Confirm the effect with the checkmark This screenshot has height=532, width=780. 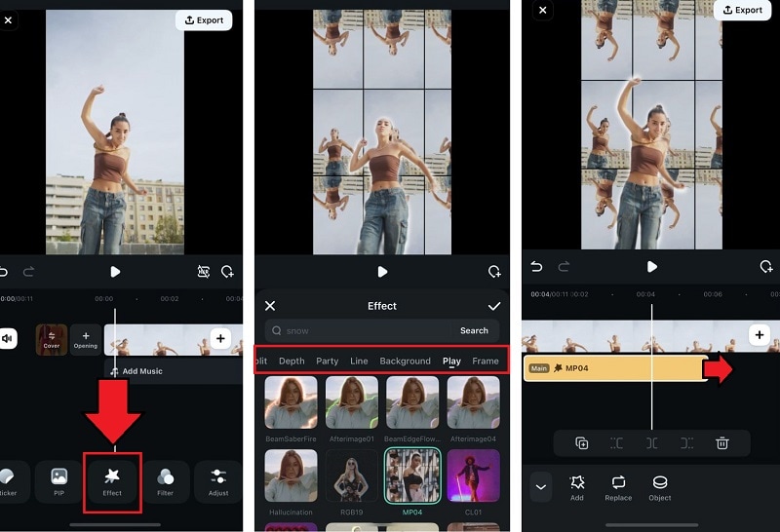click(x=494, y=306)
